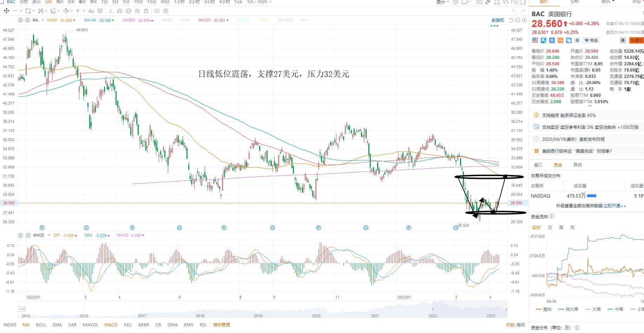The height and width of the screenshot is (333, 644).
Task: Click the hide-drawings eye-slash icon
Action: coord(137,11)
